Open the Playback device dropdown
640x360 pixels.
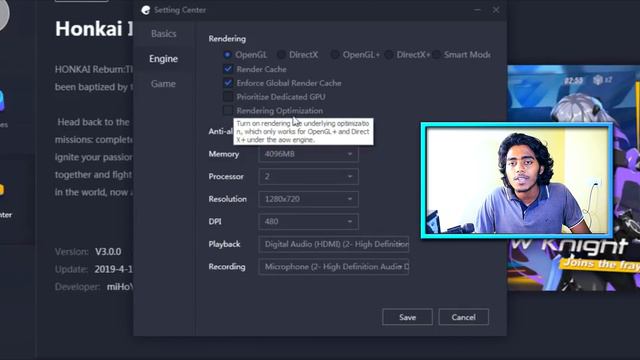tap(334, 244)
